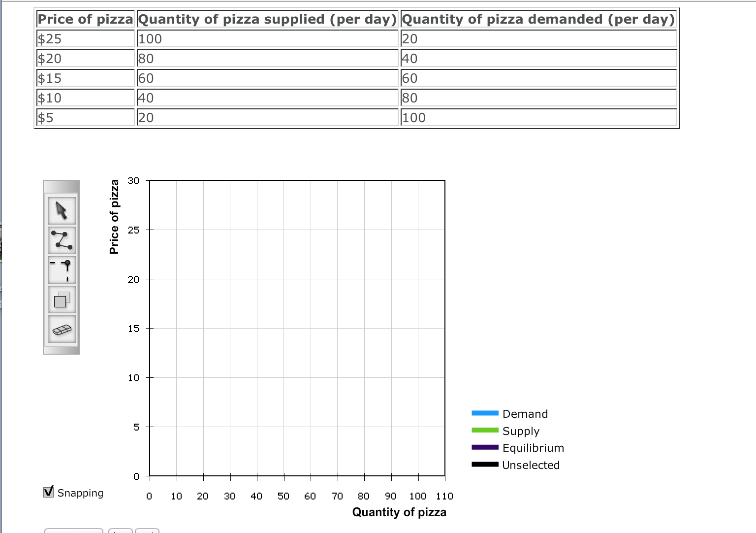Click graph at quantity 100, price 5
Screen dimensions: 756x533
click(418, 427)
